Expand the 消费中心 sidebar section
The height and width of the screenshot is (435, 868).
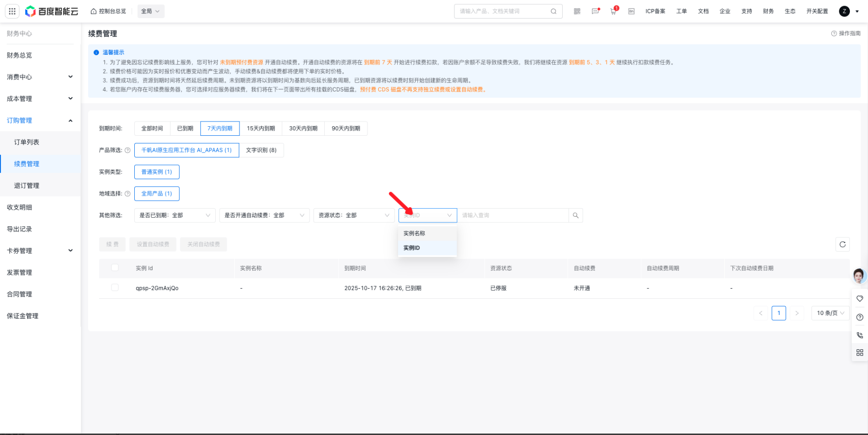click(x=40, y=77)
